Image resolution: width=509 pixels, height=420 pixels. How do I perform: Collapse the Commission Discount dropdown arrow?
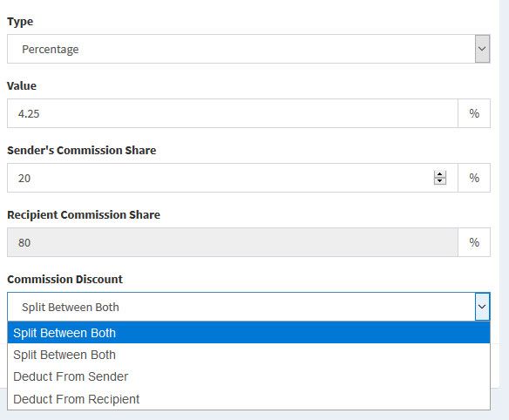click(482, 307)
